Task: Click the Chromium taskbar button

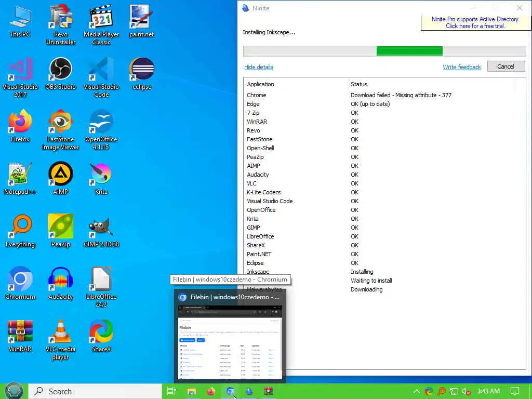Action: pyautogui.click(x=230, y=391)
